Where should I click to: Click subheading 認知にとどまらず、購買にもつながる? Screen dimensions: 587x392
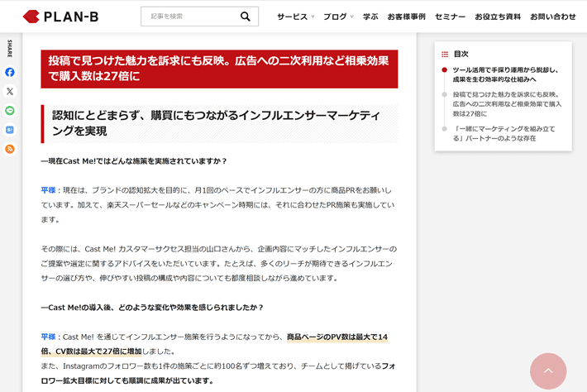click(x=219, y=123)
